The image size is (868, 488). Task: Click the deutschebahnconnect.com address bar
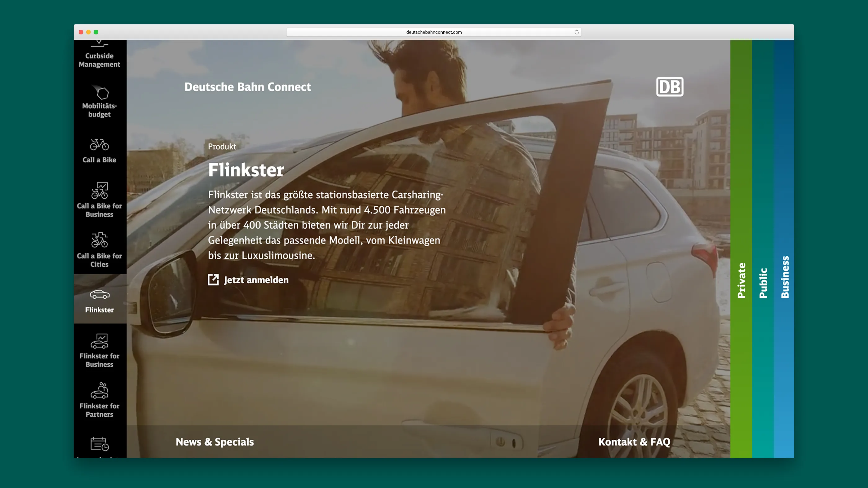pos(434,32)
